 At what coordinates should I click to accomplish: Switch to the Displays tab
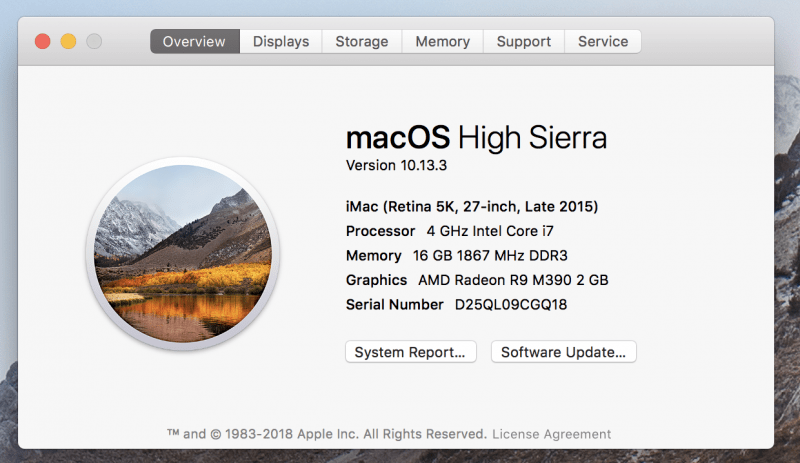[x=281, y=41]
